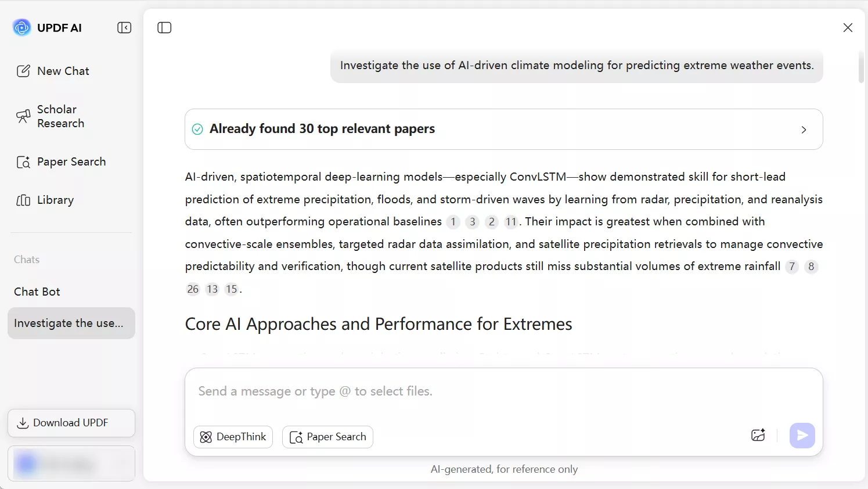Click the Download UPDF button

click(71, 423)
